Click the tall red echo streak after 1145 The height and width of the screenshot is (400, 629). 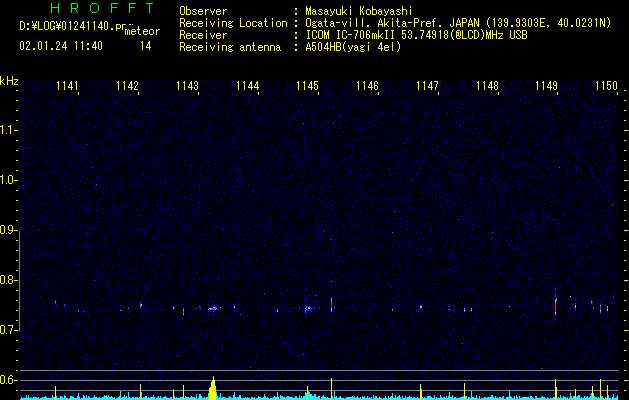(331, 303)
